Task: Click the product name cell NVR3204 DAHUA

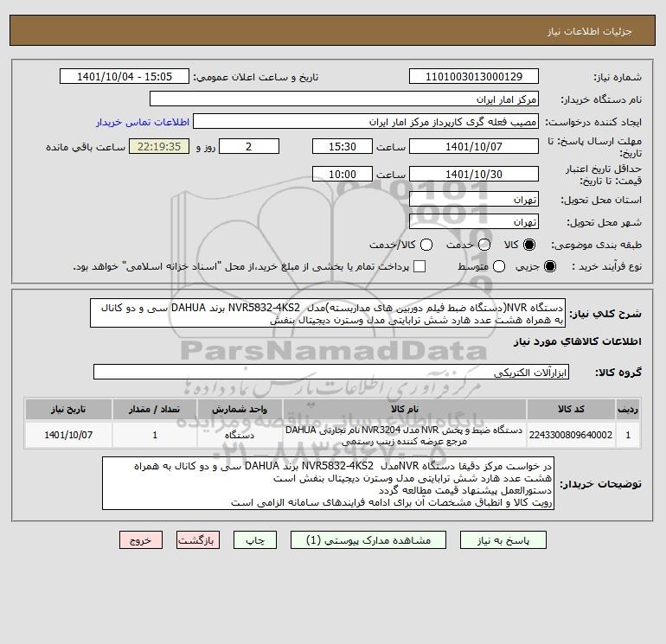Action: click(x=405, y=435)
